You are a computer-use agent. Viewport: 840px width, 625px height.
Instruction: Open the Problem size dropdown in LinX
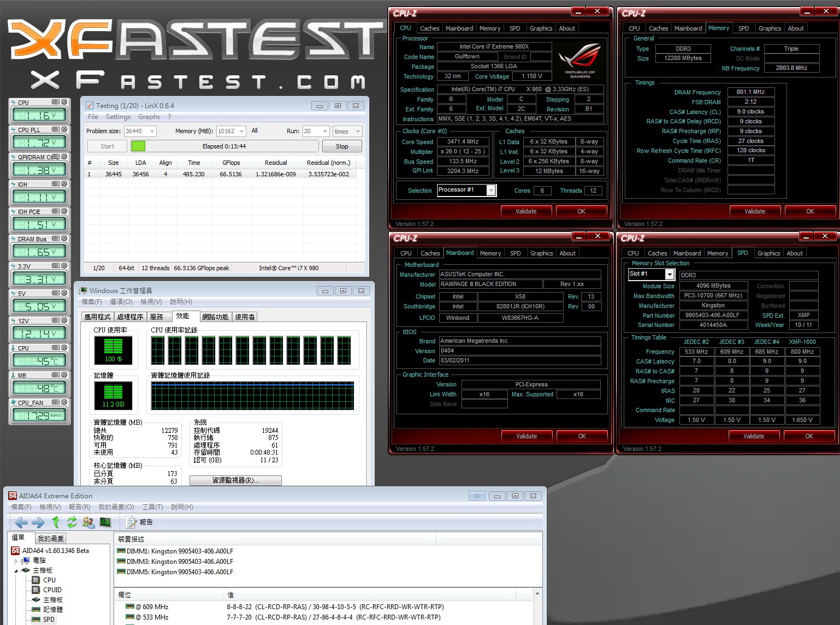(x=152, y=131)
